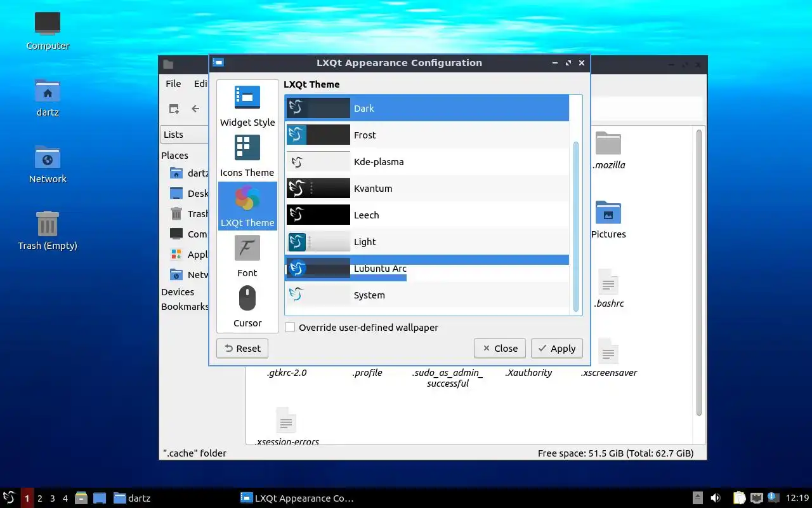
Task: Apply the selected theme
Action: (x=557, y=348)
